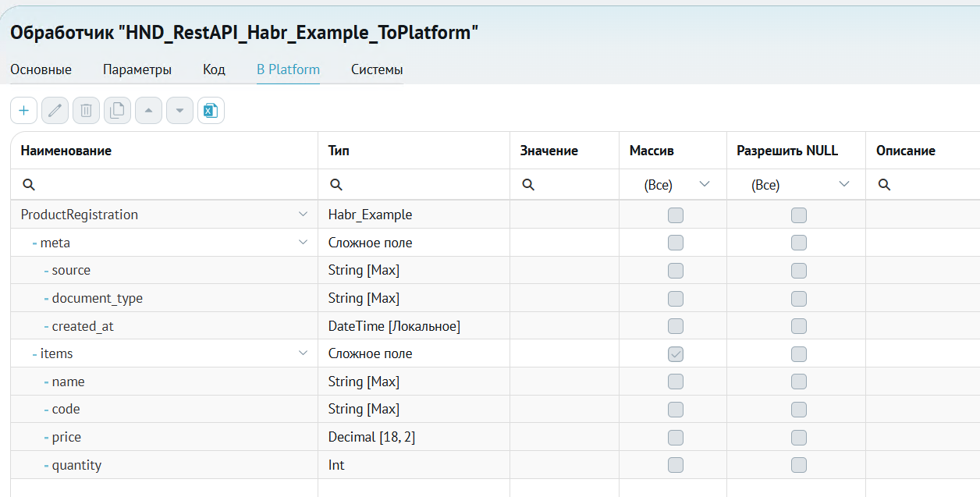Click the copy row icon
This screenshot has width=980, height=497.
pyautogui.click(x=117, y=111)
